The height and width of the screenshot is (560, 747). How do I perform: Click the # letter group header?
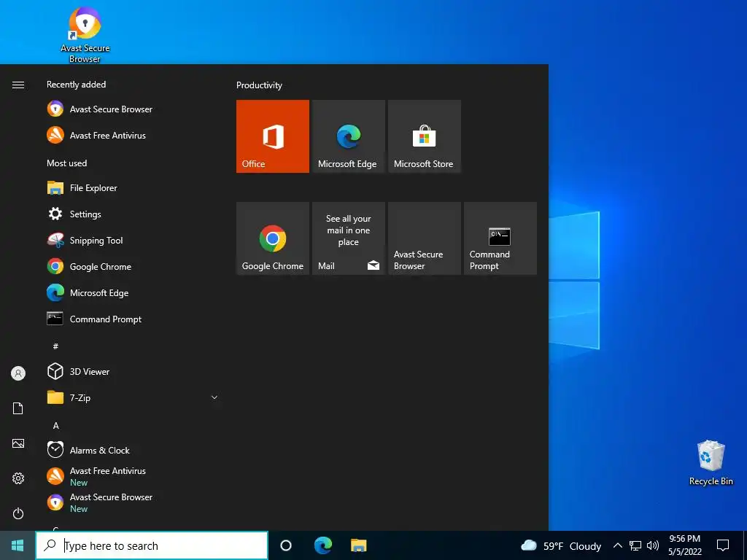pyautogui.click(x=55, y=346)
